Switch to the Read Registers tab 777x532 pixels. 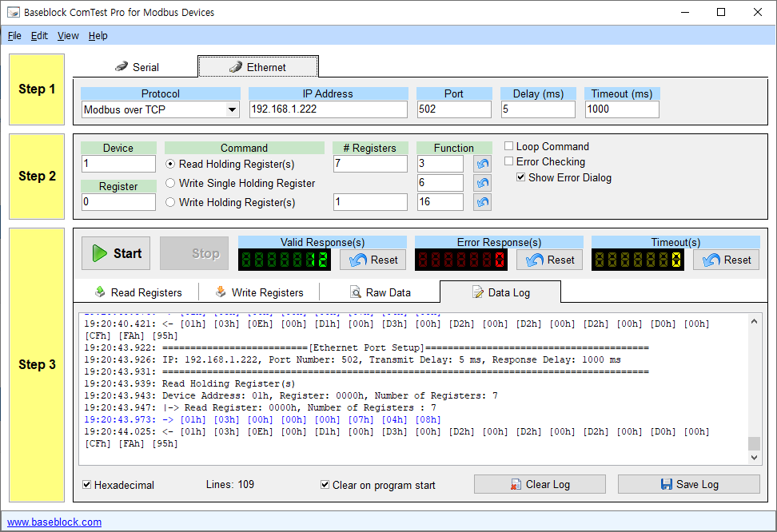coord(137,292)
